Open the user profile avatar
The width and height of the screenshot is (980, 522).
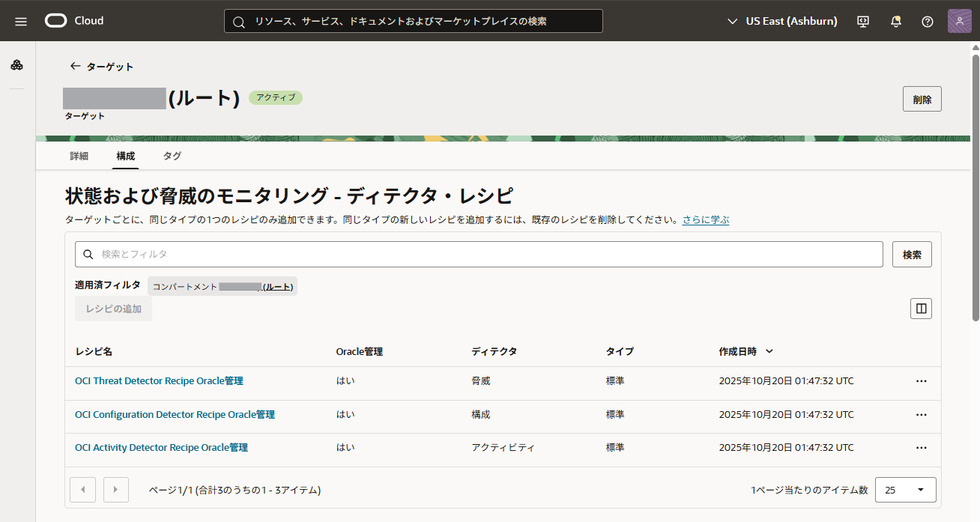point(959,21)
